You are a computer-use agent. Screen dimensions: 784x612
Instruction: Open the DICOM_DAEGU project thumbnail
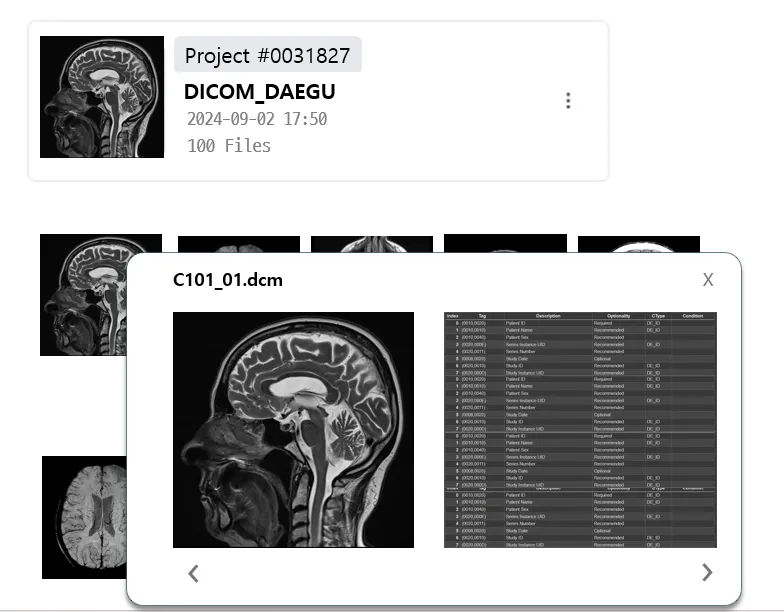point(102,97)
